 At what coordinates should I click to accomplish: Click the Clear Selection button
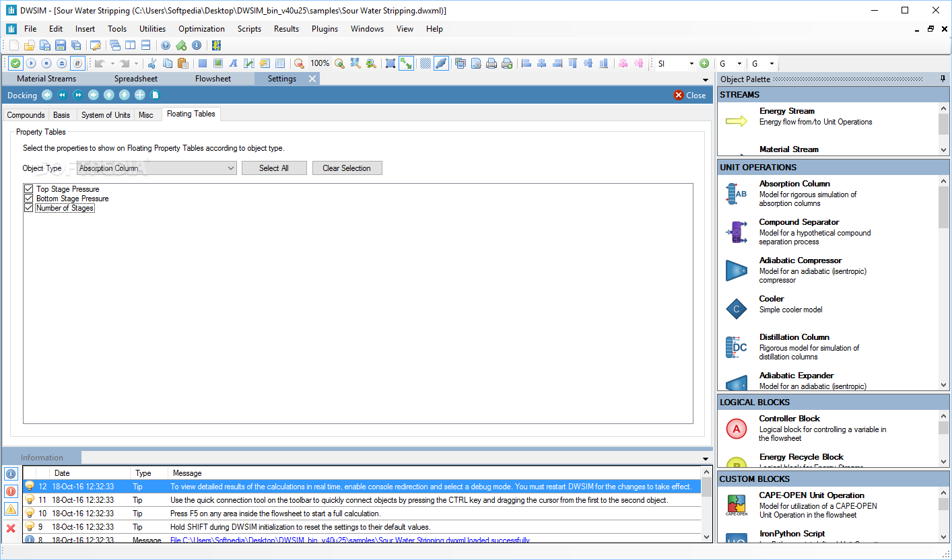coord(347,168)
